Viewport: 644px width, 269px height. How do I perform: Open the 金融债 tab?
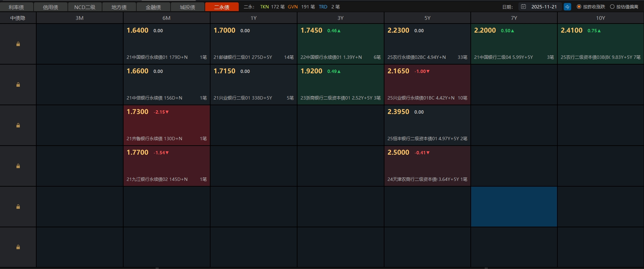click(x=153, y=7)
